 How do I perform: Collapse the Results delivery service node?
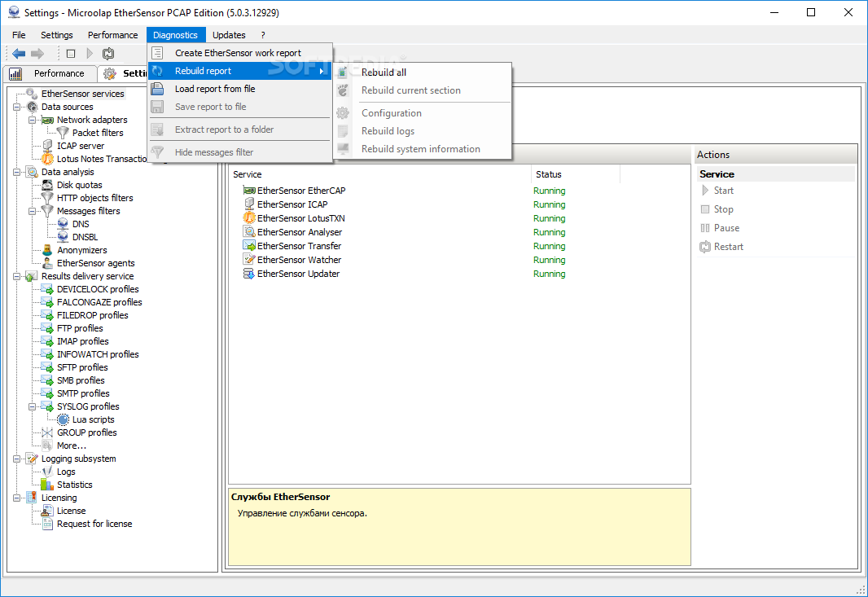[16, 276]
